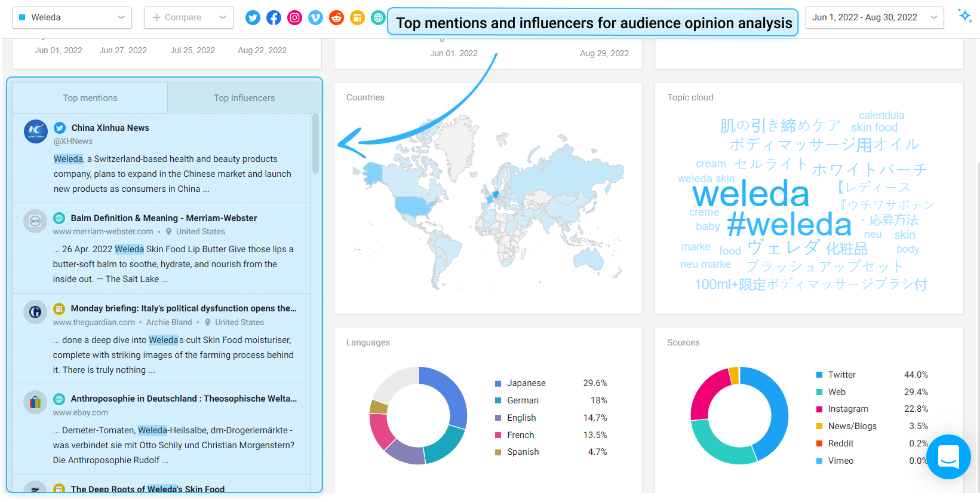Open Anthroposophie in Deutschland mention

tap(184, 399)
